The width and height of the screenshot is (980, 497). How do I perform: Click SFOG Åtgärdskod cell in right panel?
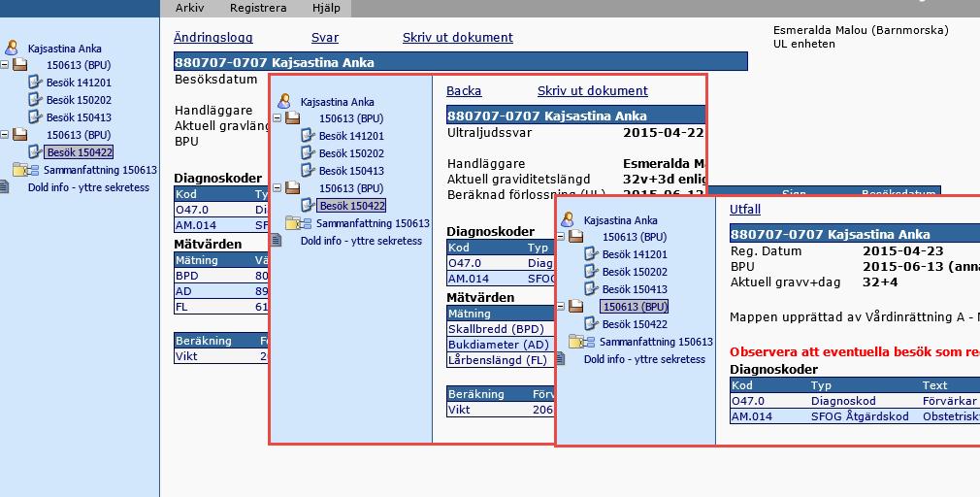point(860,416)
